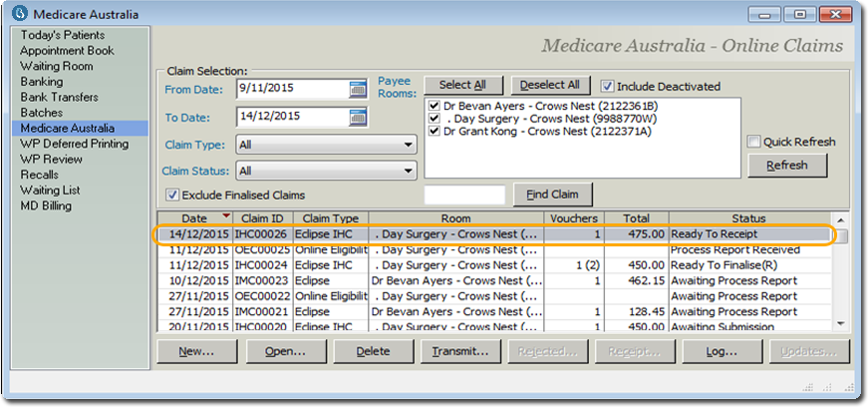The image size is (868, 407).
Task: Click the Date column sort arrow
Action: tap(226, 217)
